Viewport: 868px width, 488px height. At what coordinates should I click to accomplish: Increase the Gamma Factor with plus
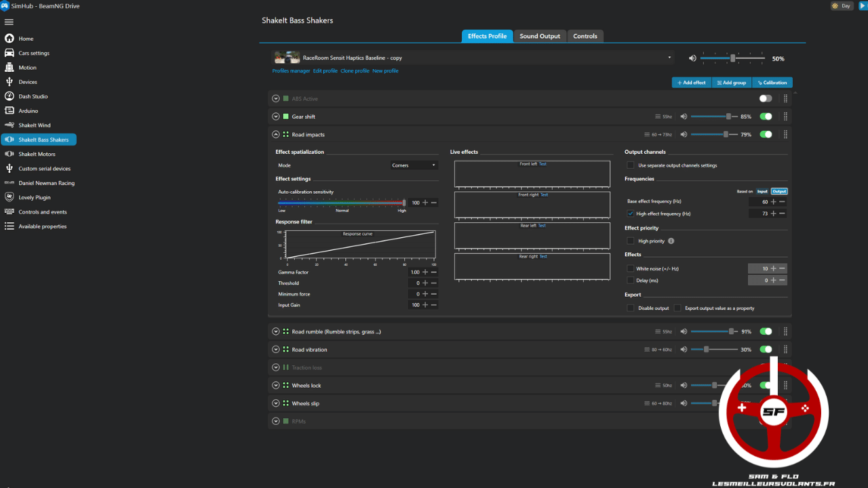coord(425,272)
